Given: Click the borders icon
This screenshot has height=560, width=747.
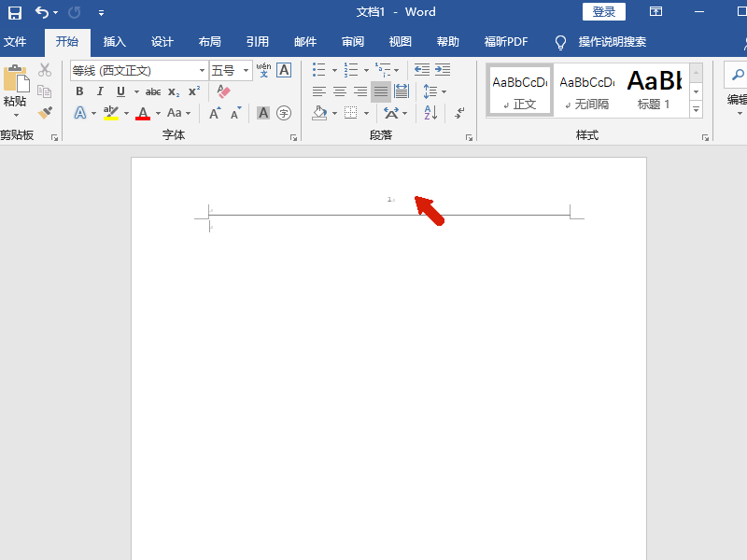Looking at the screenshot, I should click(351, 113).
